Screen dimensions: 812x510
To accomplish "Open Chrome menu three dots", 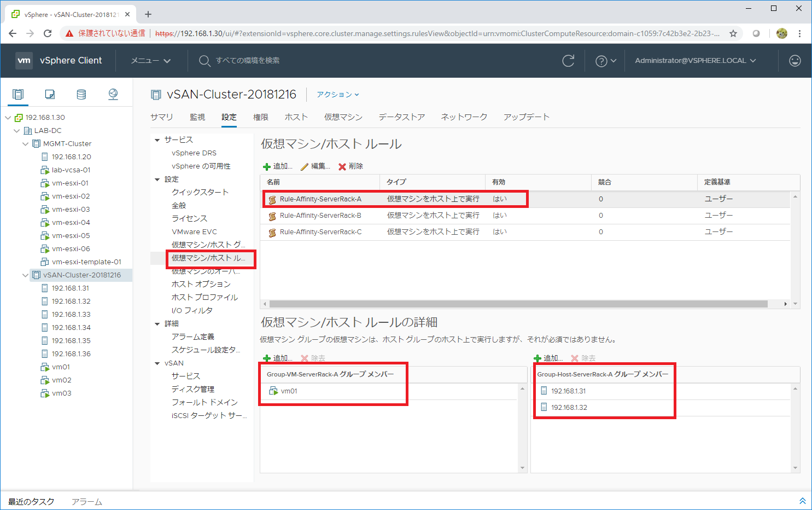I will click(799, 33).
